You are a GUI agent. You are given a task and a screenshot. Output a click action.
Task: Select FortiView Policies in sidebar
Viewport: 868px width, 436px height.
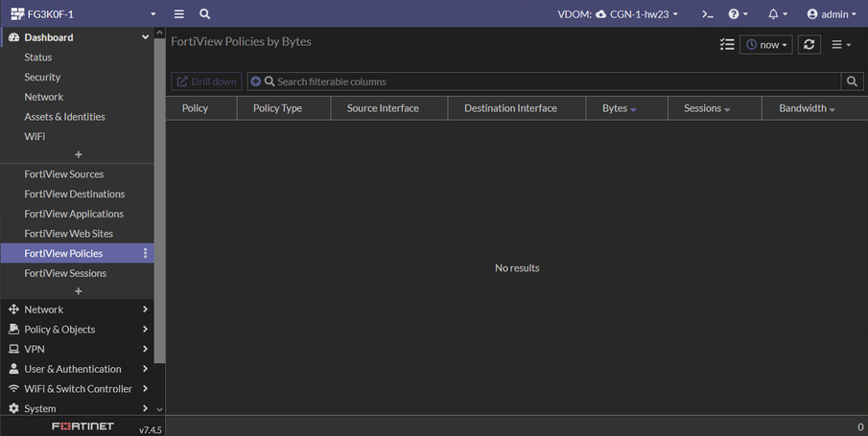coord(63,253)
